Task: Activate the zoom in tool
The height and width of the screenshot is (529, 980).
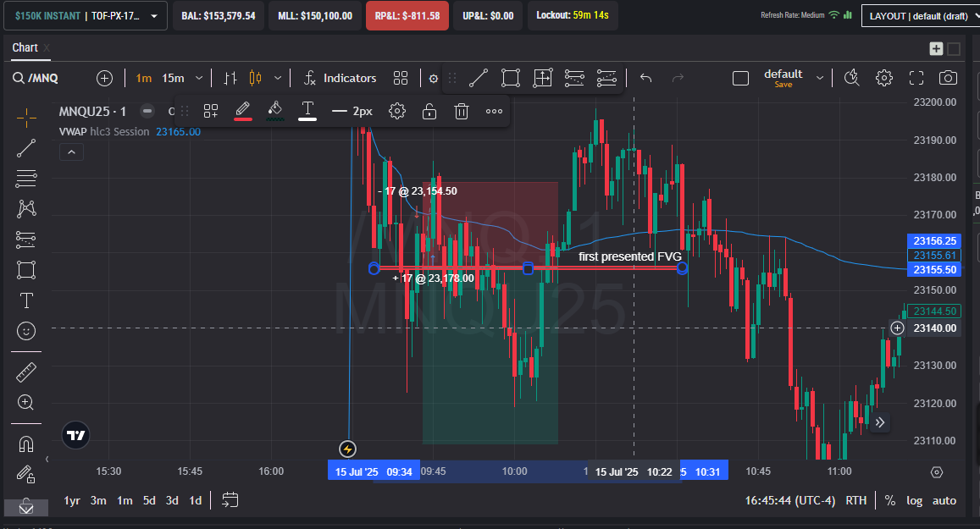Action: [26, 402]
